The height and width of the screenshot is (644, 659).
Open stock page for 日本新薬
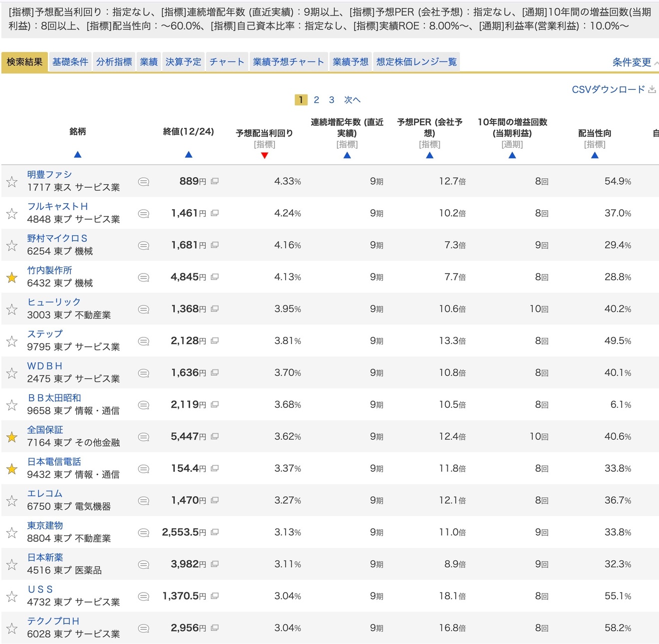tap(45, 558)
